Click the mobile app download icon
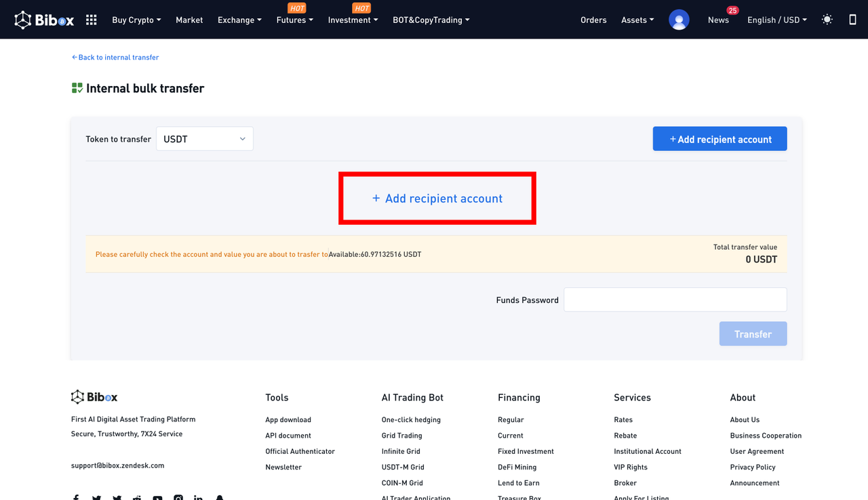 coord(852,20)
